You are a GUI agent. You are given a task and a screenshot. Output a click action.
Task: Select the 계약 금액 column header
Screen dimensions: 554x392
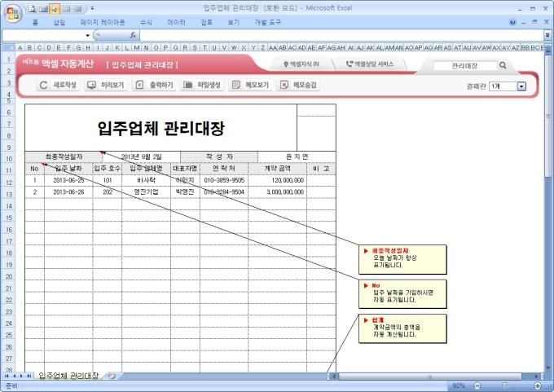277,169
